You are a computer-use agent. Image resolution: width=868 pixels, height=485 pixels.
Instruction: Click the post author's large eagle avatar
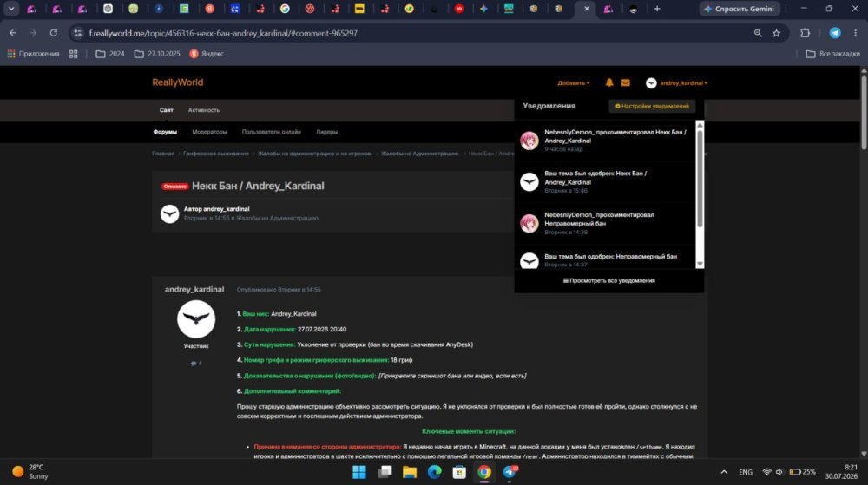196,319
